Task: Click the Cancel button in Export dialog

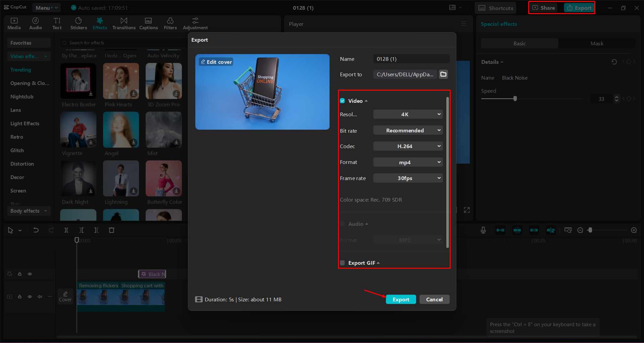Action: point(435,299)
